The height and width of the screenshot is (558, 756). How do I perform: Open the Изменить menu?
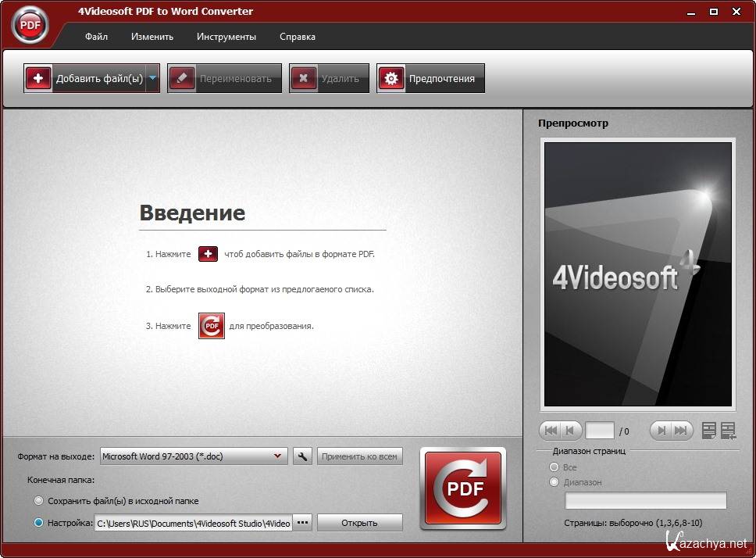tap(152, 37)
